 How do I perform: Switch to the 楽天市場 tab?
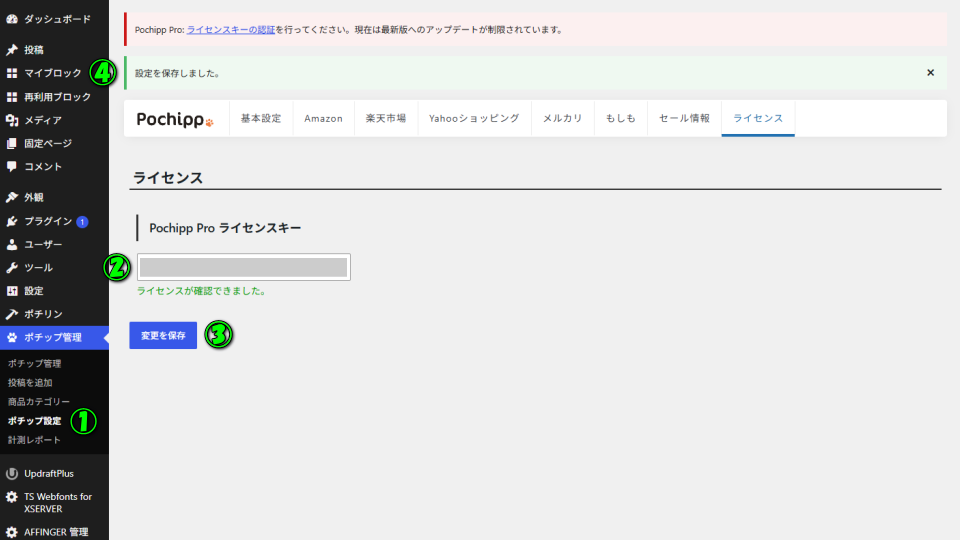[x=386, y=118]
